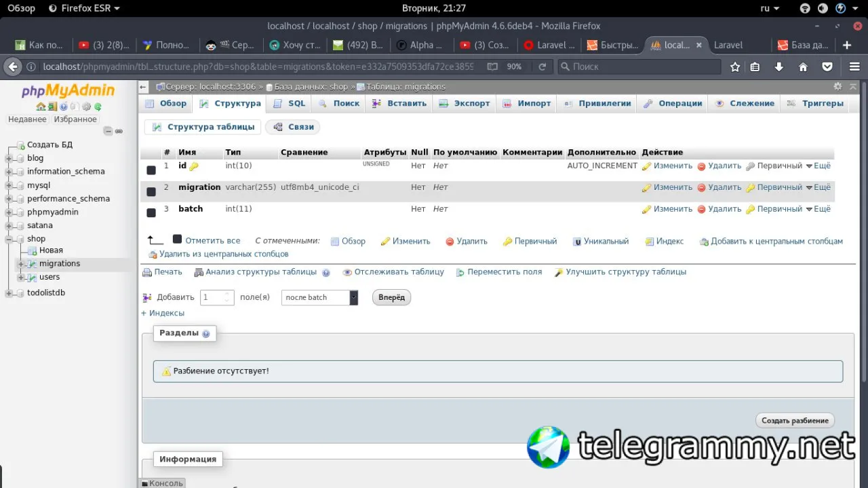
Task: Expand the mysql database tree node
Action: (x=9, y=185)
